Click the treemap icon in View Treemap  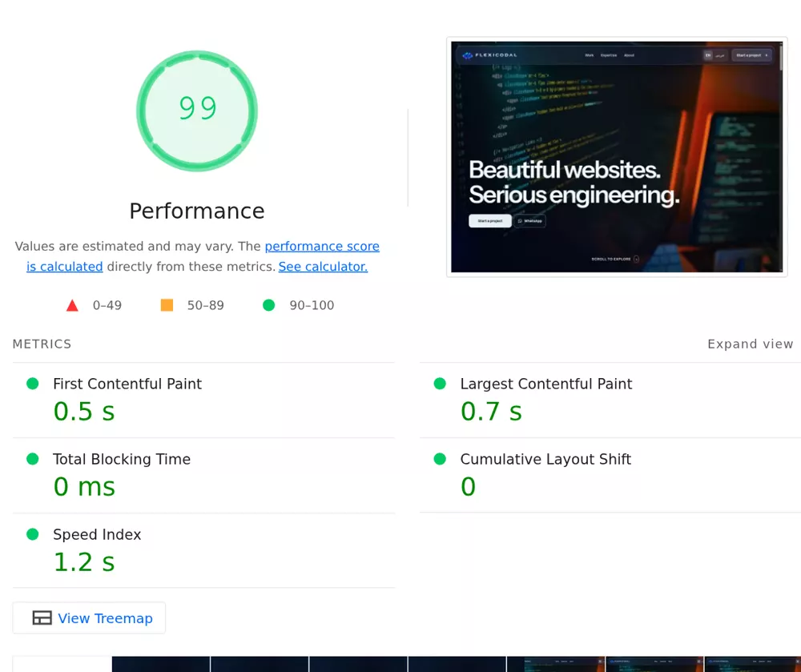(x=42, y=618)
